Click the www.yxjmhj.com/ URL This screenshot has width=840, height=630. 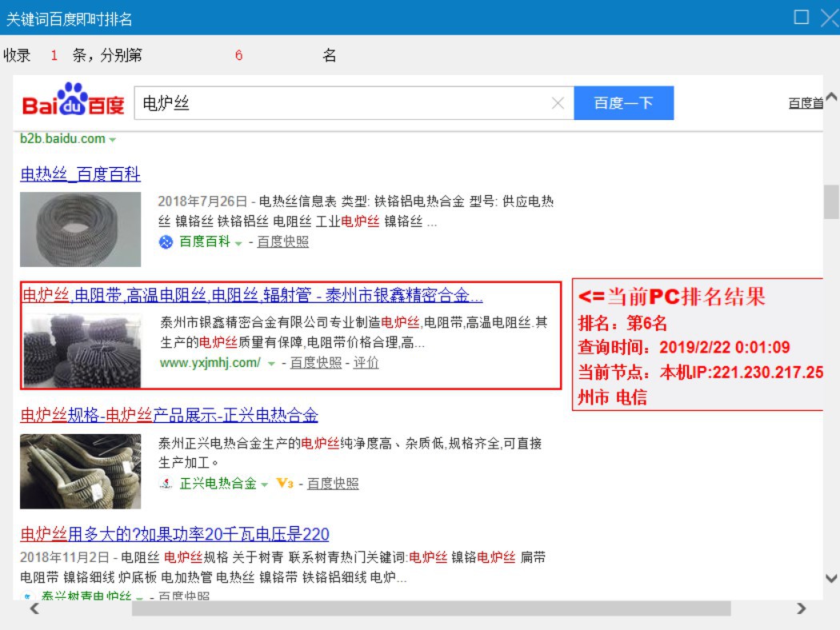pyautogui.click(x=210, y=363)
